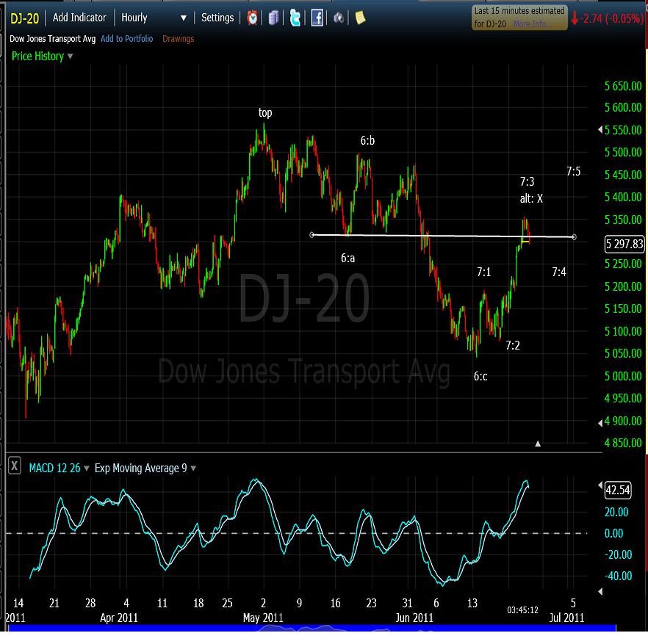Click the binoculars icon in the toolbar
The width and height of the screenshot is (648, 644).
pyautogui.click(x=339, y=18)
